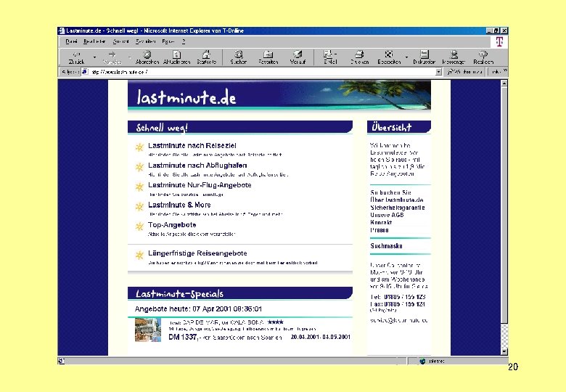The height and width of the screenshot is (392, 566).
Task: Click the Vorwärts forward arrow button
Action: [112, 57]
